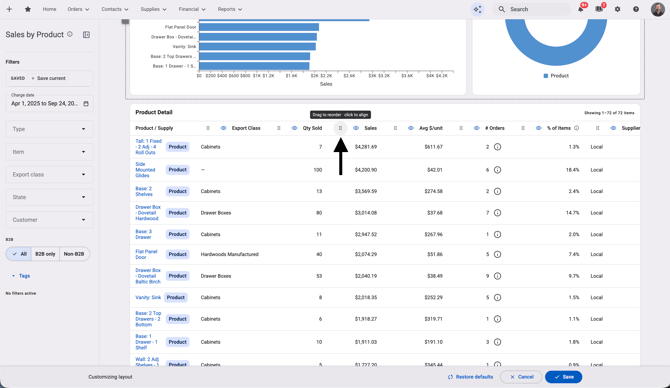
Task: Click orders info icon in Vanity: Sink row
Action: 497,297
